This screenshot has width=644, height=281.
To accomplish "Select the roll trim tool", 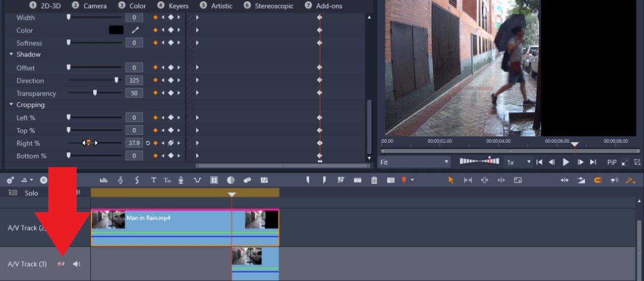I will click(x=501, y=180).
